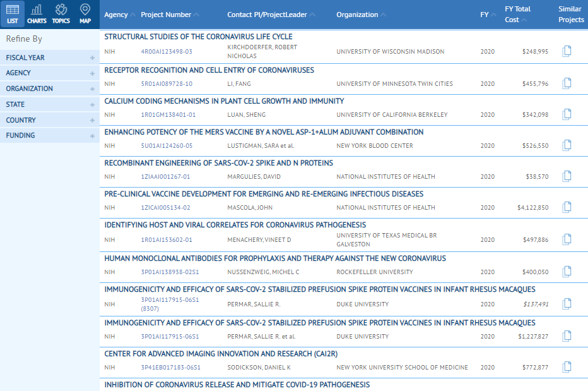Screen dimensions: 588x391
Task: View similar projects for $137,491 Permar row
Action: coord(567,304)
